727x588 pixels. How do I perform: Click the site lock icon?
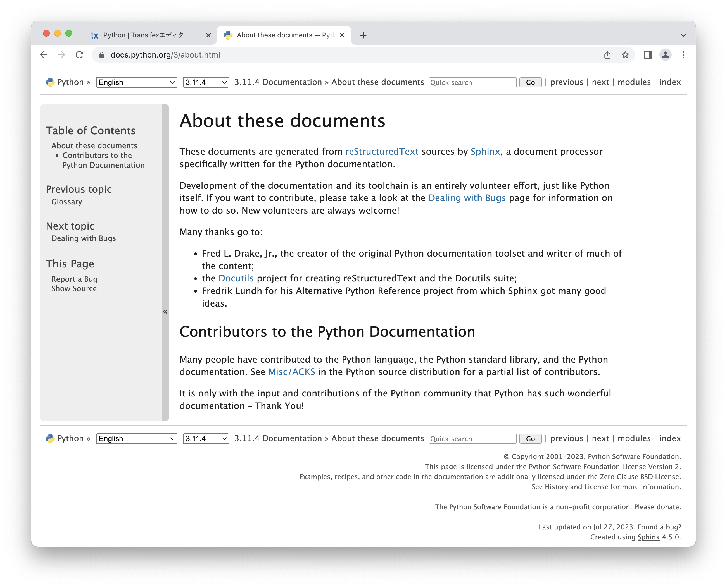pyautogui.click(x=101, y=55)
